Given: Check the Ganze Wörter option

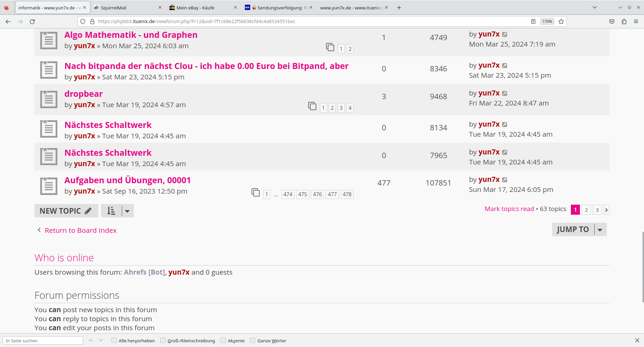Looking at the screenshot, I should coord(253,341).
